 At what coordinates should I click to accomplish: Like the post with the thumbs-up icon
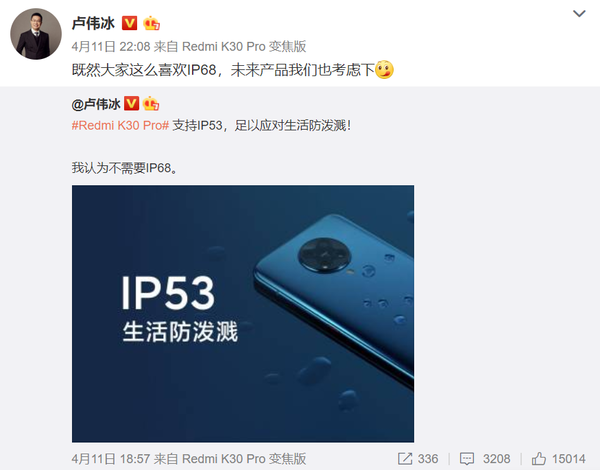coord(538,459)
